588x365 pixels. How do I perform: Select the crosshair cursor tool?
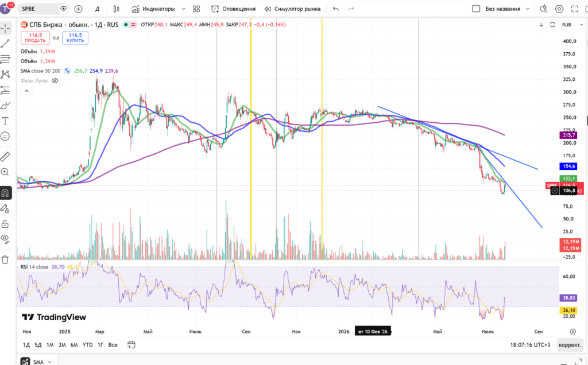coord(5,29)
